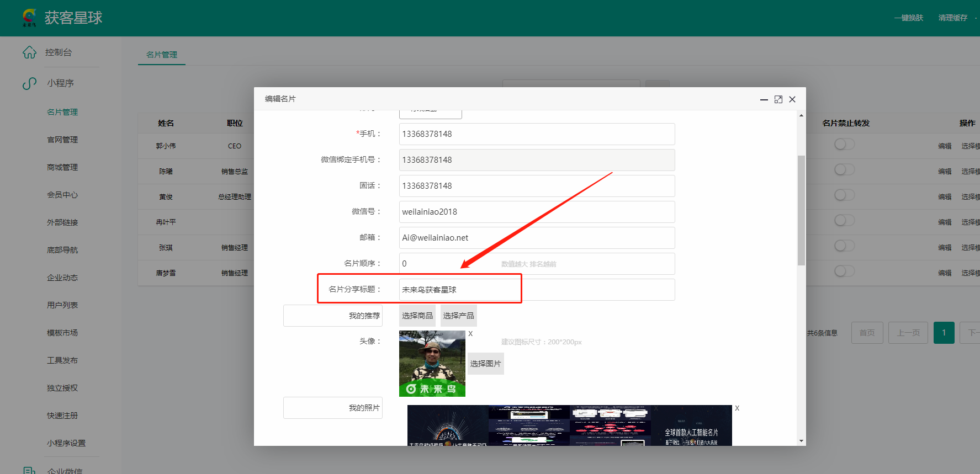The height and width of the screenshot is (474, 980).
Task: Click the 选择图片 button
Action: click(x=485, y=364)
